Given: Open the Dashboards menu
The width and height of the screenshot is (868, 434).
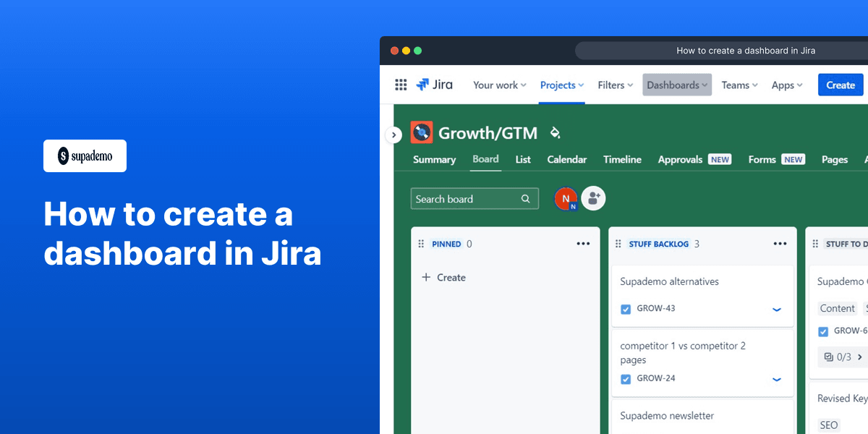Looking at the screenshot, I should tap(676, 85).
